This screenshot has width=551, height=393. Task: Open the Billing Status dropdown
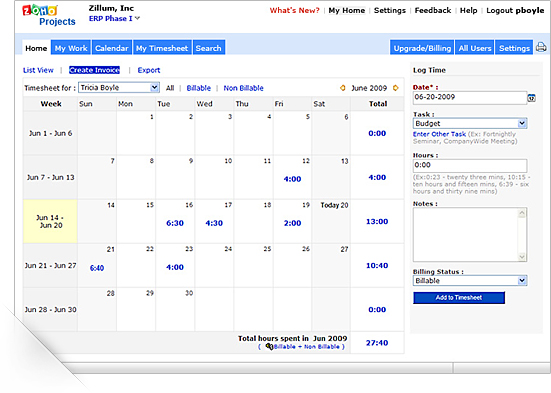coord(470,281)
